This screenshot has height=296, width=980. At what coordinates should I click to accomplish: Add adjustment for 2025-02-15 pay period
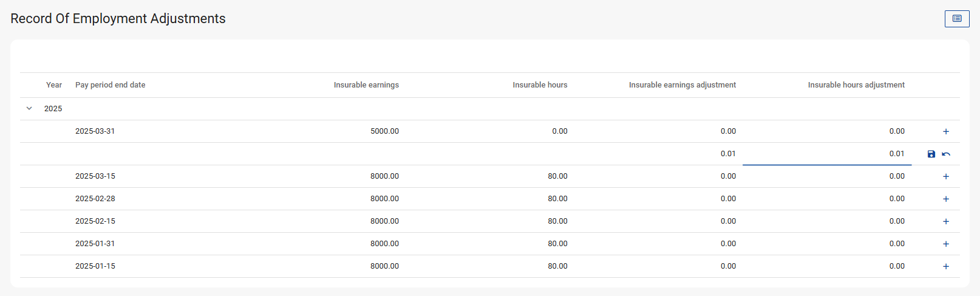click(945, 222)
